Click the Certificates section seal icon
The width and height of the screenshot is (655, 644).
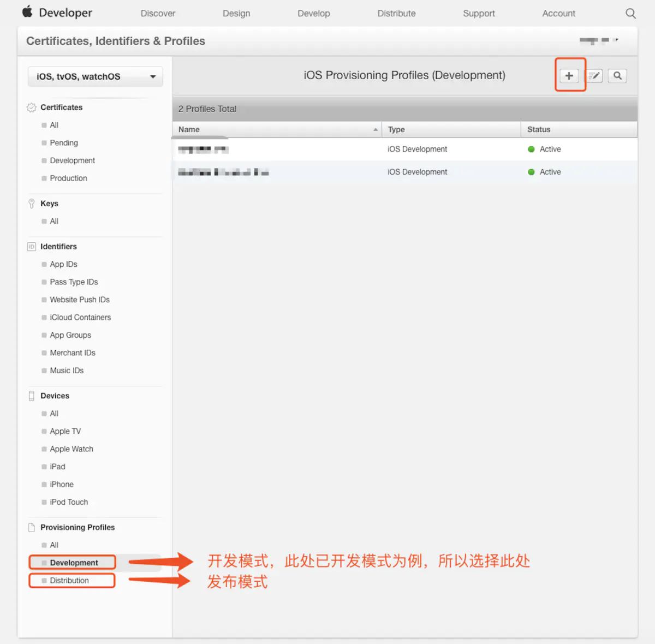[32, 108]
